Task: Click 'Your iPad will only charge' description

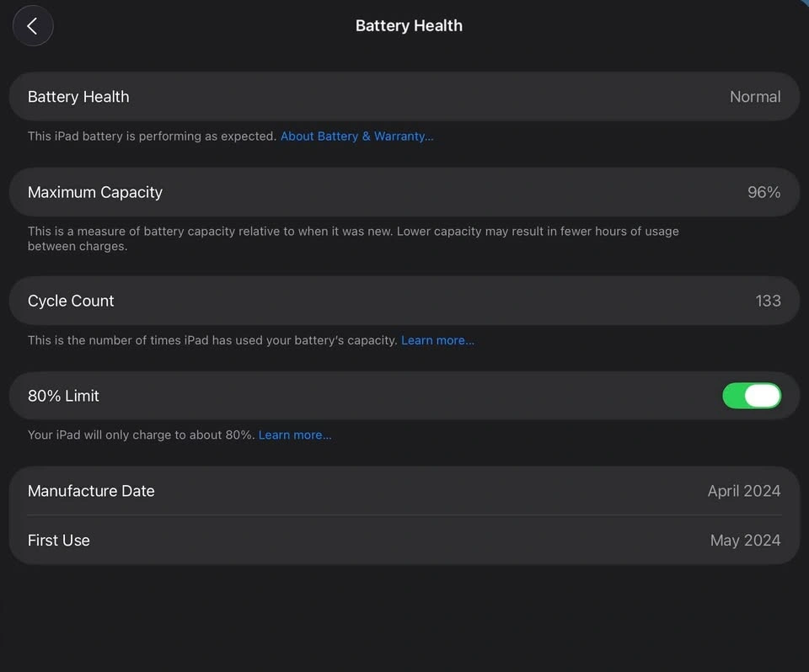Action: 141,435
